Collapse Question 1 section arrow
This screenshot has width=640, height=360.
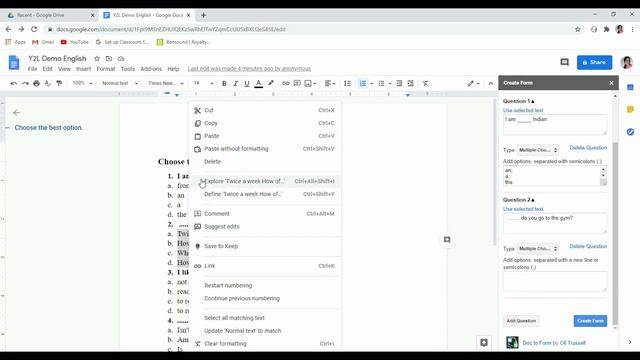tap(533, 101)
